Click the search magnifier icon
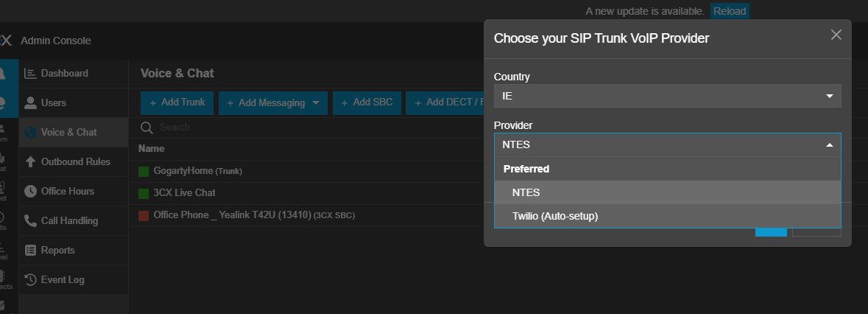This screenshot has width=868, height=314. (x=147, y=128)
